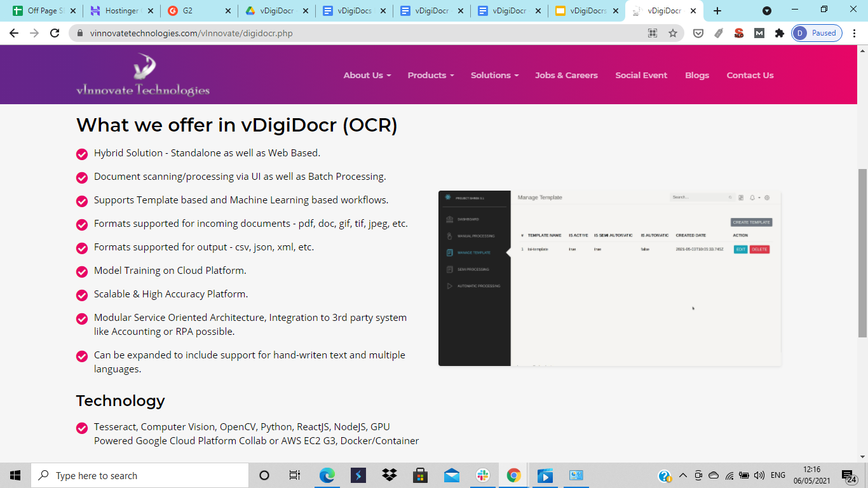Open Chrome's three-dot menu
The width and height of the screenshot is (868, 488).
(855, 33)
